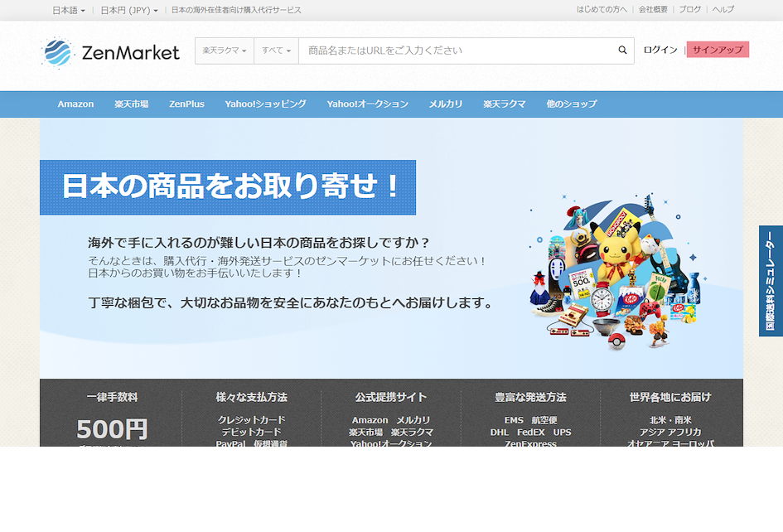
Task: Click the サインアップ button
Action: [718, 50]
